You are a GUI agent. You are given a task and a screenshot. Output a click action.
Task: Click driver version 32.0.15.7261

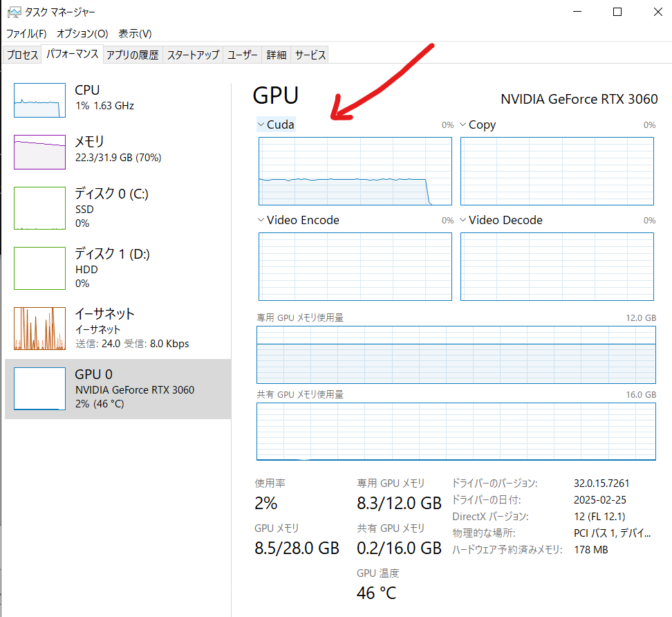tap(601, 484)
